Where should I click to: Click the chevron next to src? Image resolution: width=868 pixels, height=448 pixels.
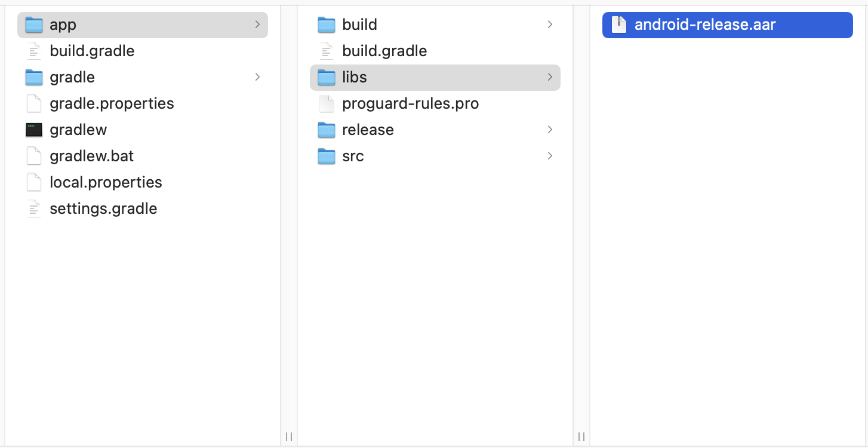pyautogui.click(x=550, y=156)
